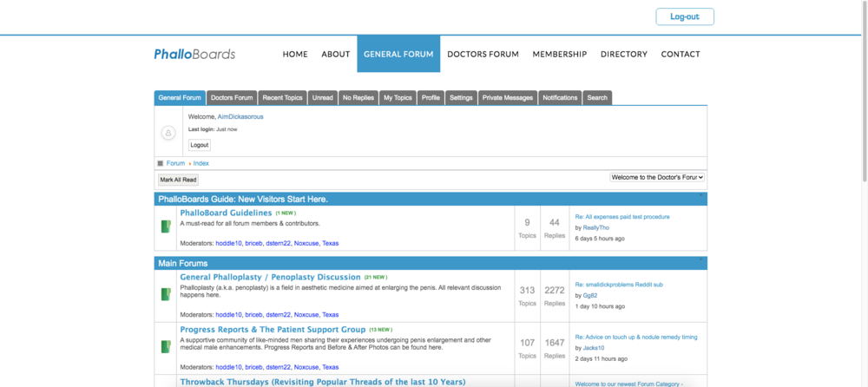This screenshot has height=387, width=868.
Task: Open the Profile tab
Action: tap(431, 97)
